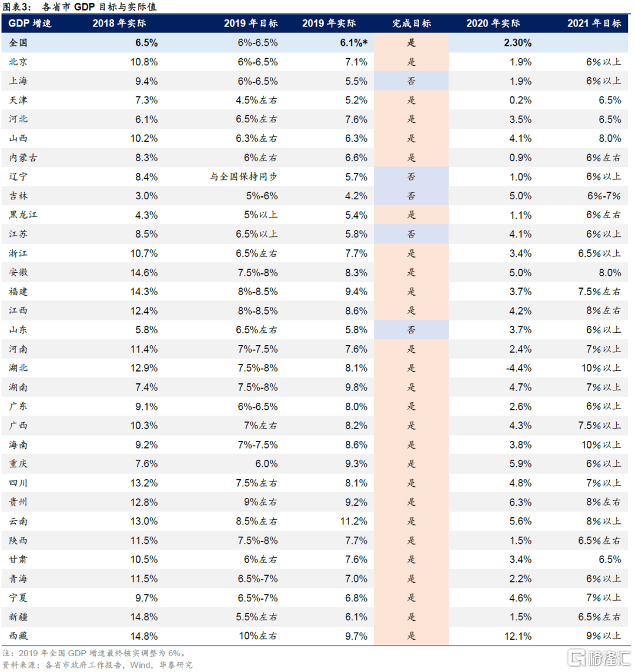Click the "黑龙江" row label
The width and height of the screenshot is (635, 672).
pos(23,215)
